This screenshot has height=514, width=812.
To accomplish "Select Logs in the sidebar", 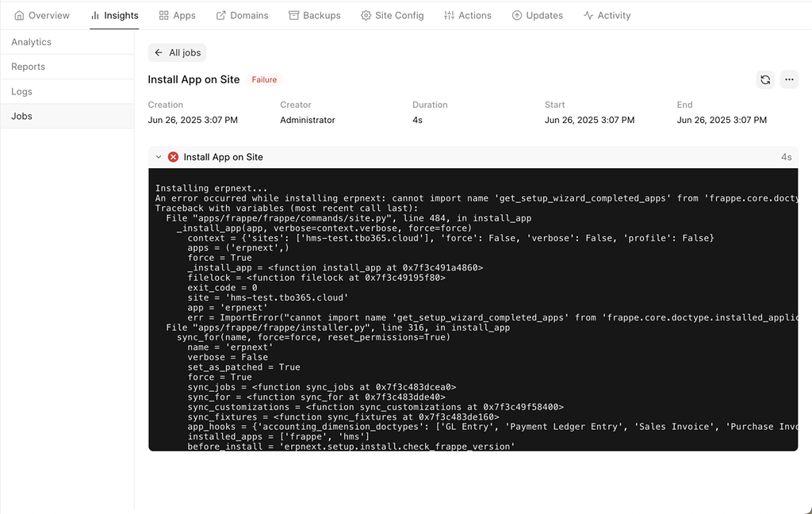I will (21, 91).
